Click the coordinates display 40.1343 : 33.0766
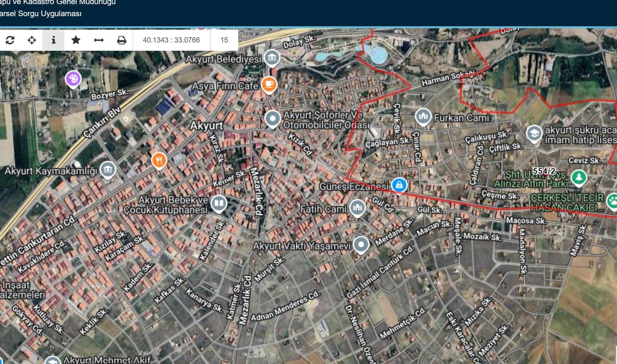Screen dimensions: 617x364 [x=171, y=40]
